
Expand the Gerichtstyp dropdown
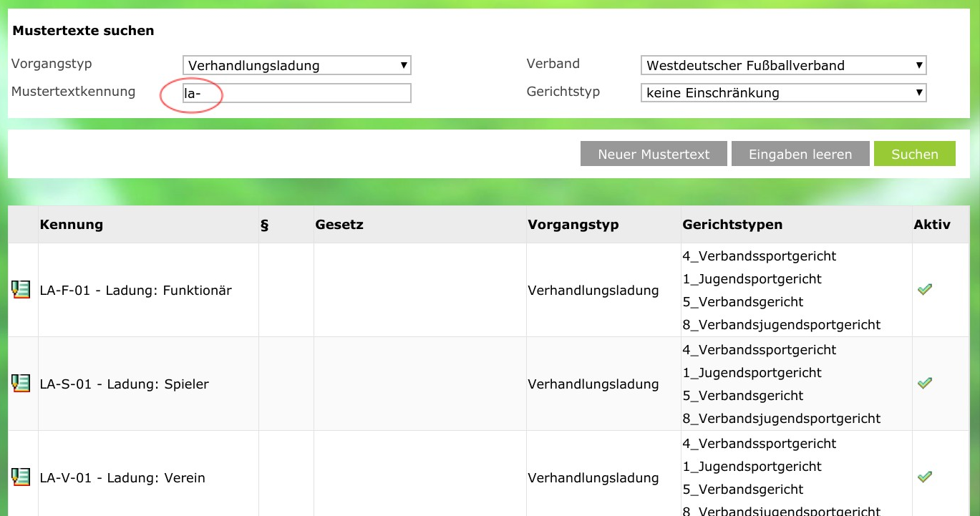[x=783, y=93]
